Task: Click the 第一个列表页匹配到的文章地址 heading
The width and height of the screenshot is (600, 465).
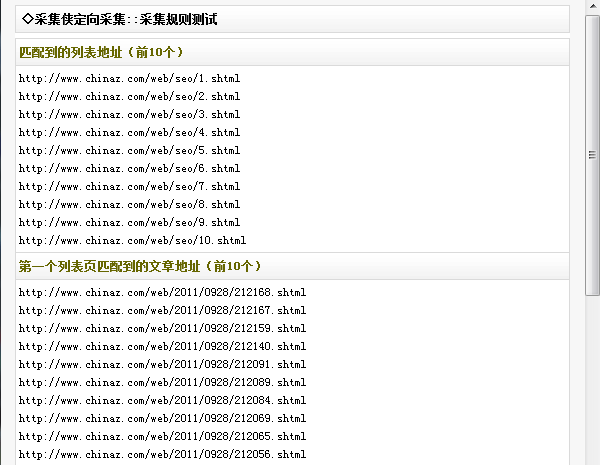Action: click(140, 266)
